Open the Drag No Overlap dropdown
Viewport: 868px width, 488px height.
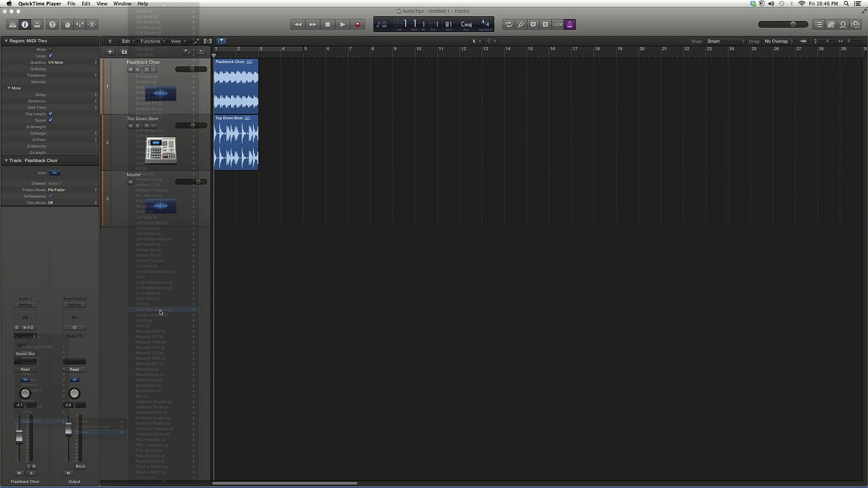pyautogui.click(x=778, y=41)
